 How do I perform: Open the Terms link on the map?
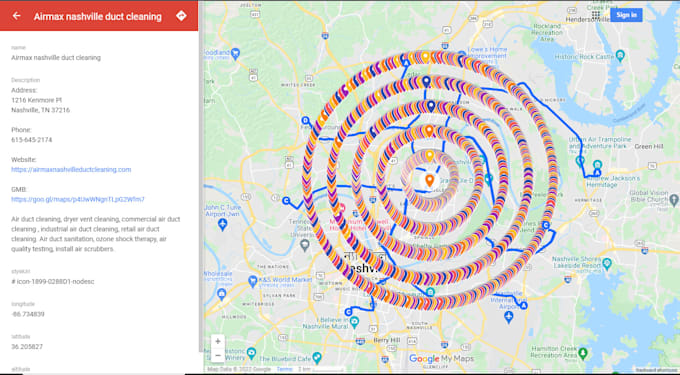tap(284, 369)
